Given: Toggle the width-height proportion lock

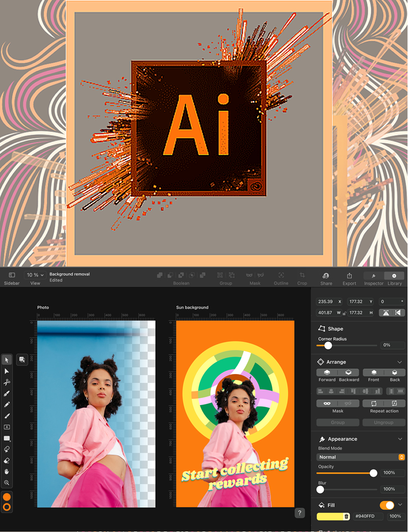Looking at the screenshot, I should tap(345, 313).
